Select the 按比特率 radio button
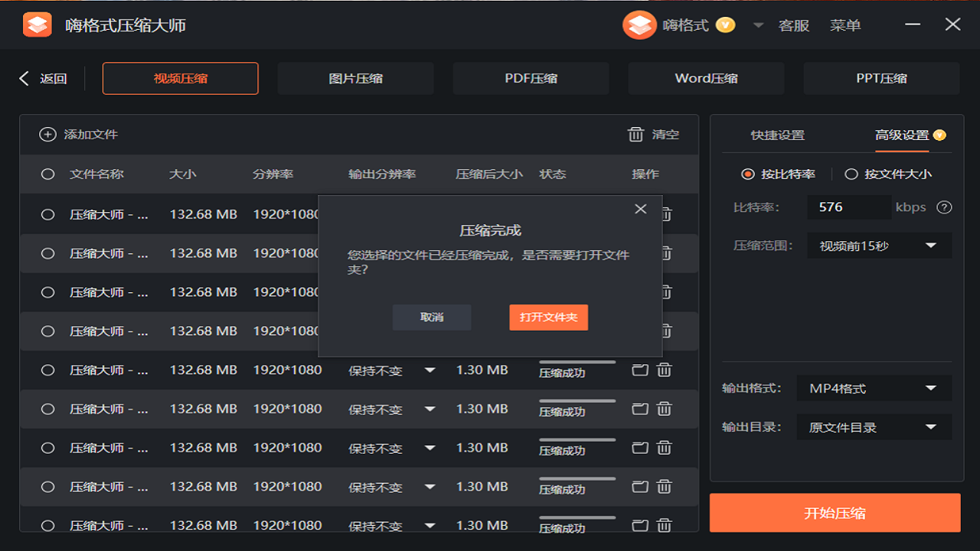The height and width of the screenshot is (551, 980). (x=748, y=174)
